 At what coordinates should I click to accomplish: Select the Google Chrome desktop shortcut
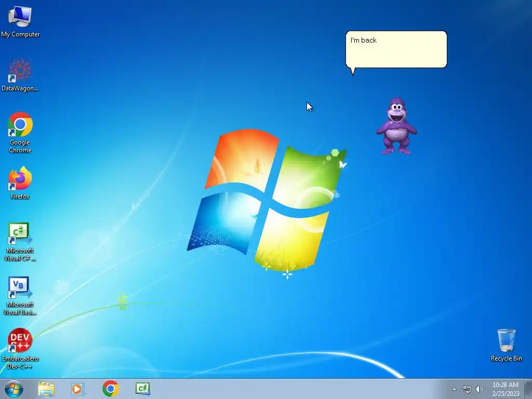[20, 132]
